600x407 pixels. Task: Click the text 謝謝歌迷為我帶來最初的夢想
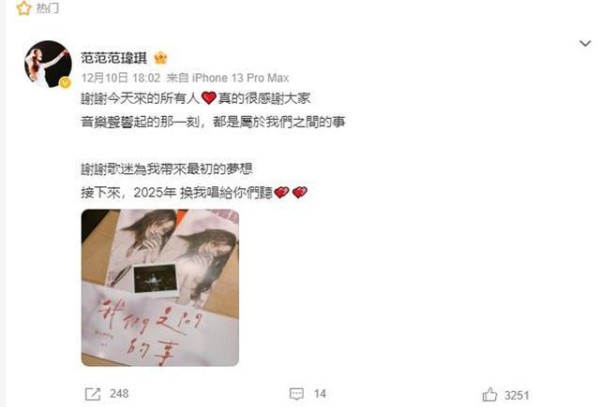(166, 169)
